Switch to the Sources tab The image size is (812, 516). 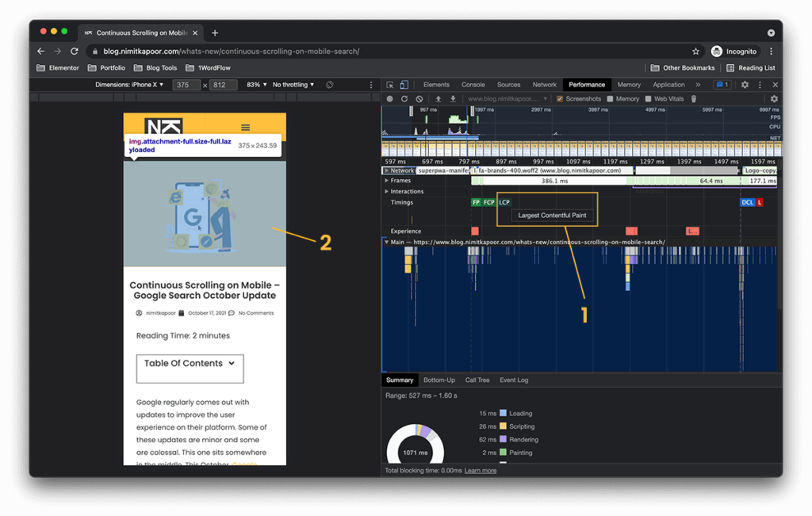[508, 85]
